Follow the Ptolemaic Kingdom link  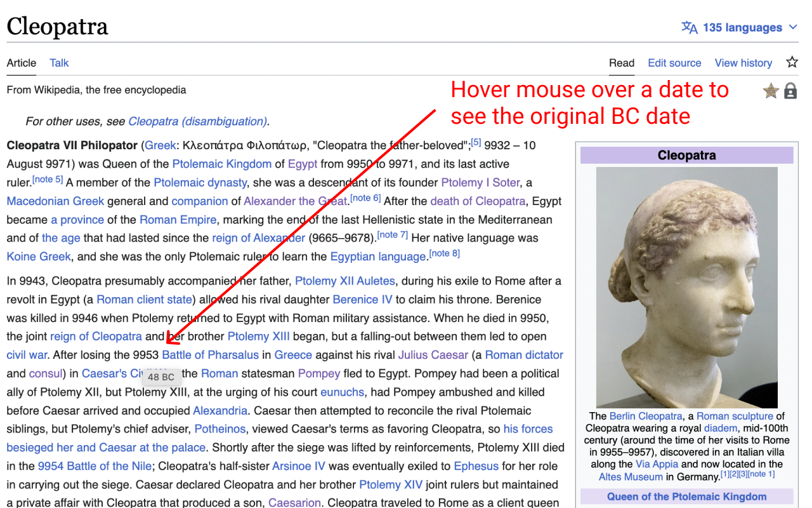pyautogui.click(x=221, y=164)
